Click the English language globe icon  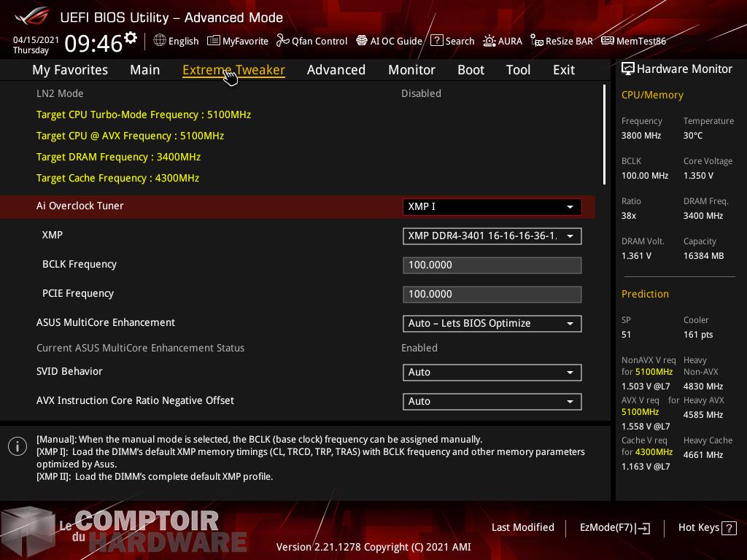pos(160,41)
